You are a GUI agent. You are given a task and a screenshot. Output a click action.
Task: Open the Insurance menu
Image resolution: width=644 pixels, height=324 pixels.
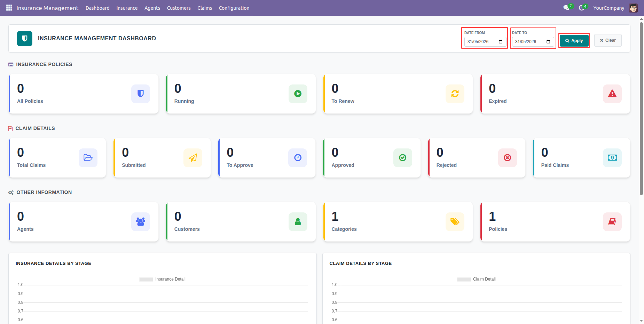[127, 8]
